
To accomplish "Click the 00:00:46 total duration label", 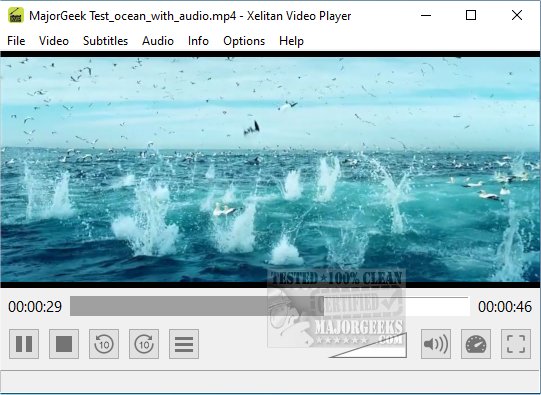I will click(505, 307).
